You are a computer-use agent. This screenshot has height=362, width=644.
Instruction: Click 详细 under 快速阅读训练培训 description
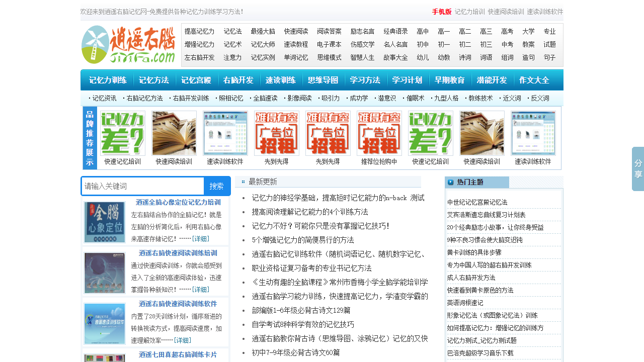200,289
